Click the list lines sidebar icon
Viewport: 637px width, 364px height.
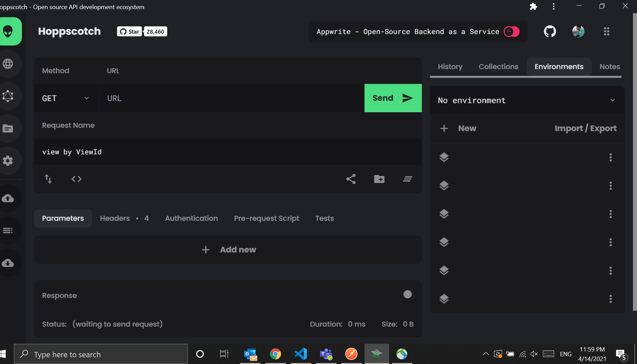(x=8, y=231)
